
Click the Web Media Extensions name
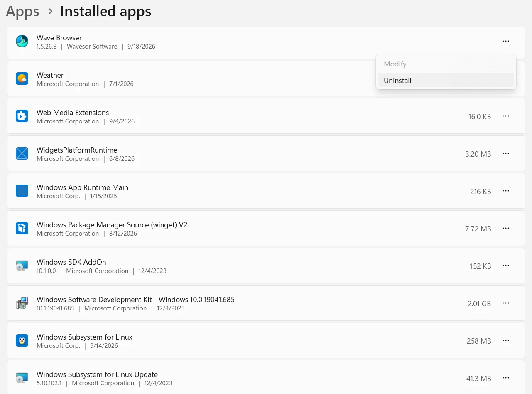tap(73, 112)
